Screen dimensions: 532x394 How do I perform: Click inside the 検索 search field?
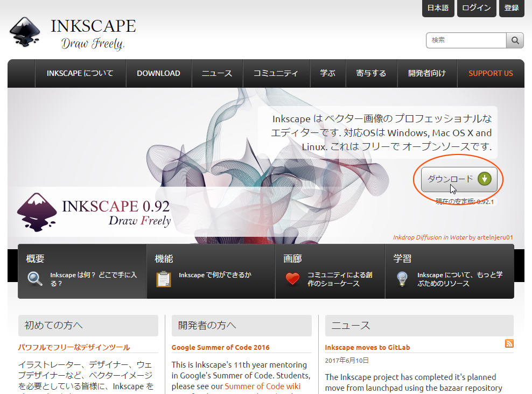pos(466,40)
